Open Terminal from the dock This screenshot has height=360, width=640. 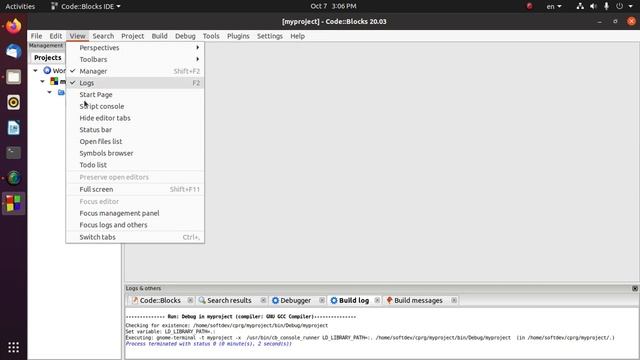point(13,153)
